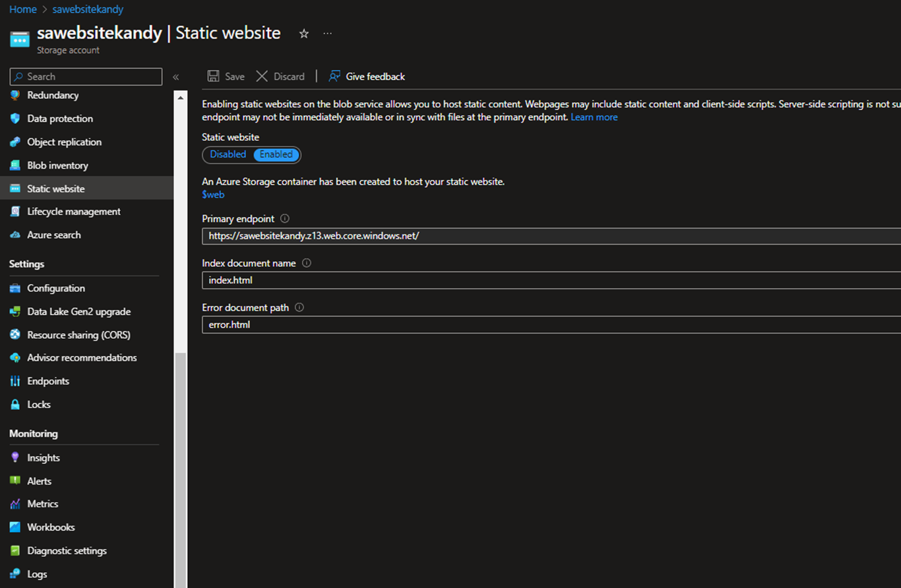901x588 pixels.
Task: Click the Locks padlock icon
Action: [15, 404]
